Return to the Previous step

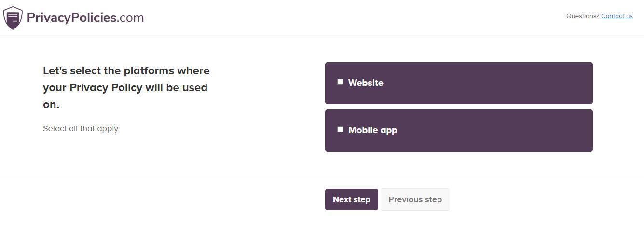pos(415,199)
